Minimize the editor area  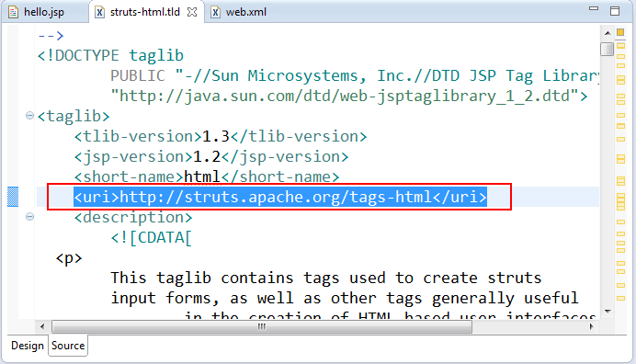tap(594, 8)
